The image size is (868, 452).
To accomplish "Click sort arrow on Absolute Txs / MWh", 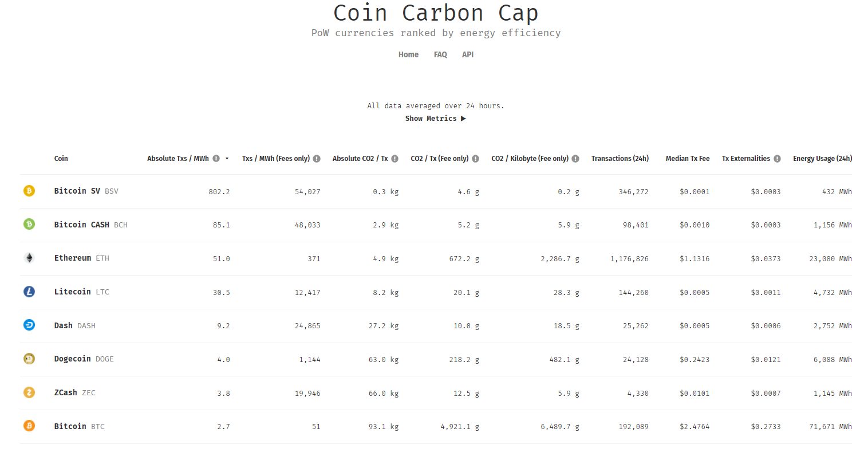I will (227, 159).
